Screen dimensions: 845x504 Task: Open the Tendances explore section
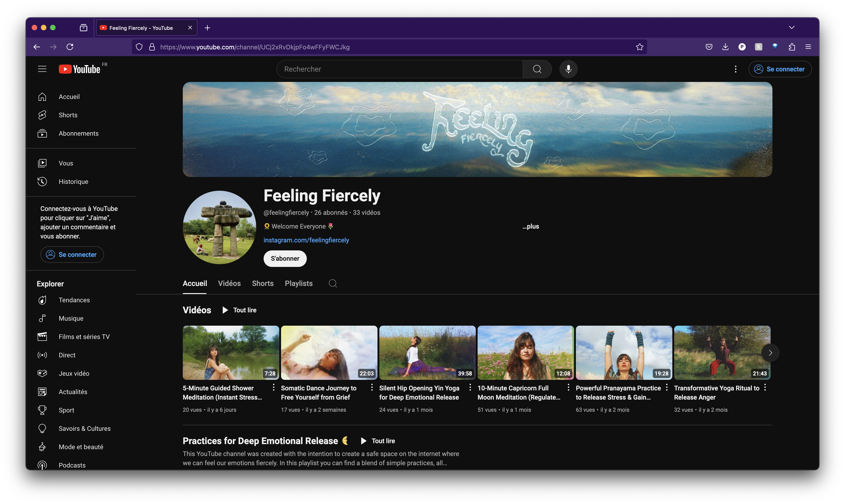(x=74, y=300)
